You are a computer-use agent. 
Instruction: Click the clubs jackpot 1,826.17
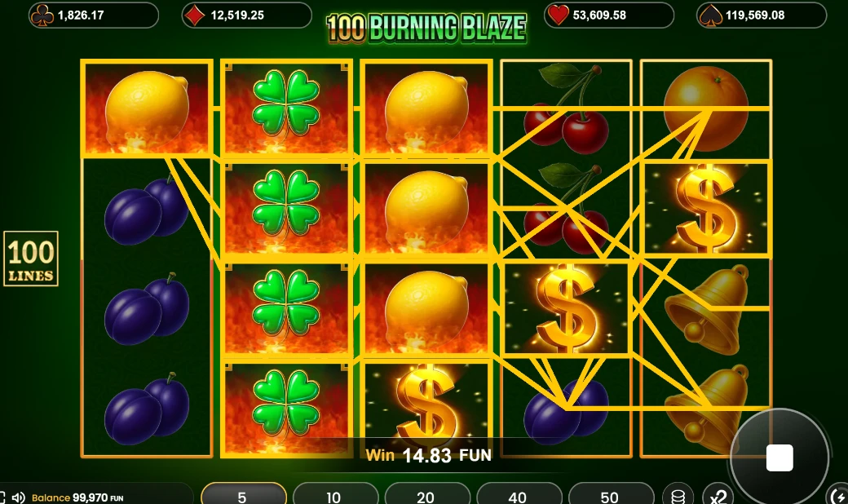pyautogui.click(x=94, y=15)
